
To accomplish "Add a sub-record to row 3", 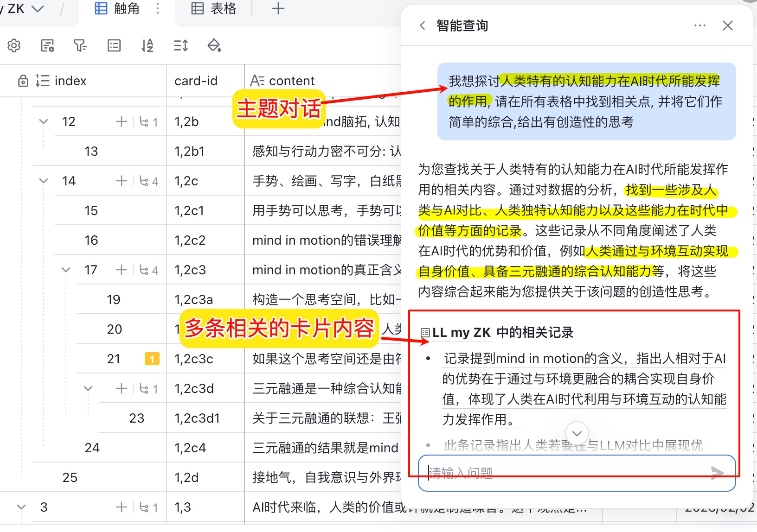I will (122, 507).
